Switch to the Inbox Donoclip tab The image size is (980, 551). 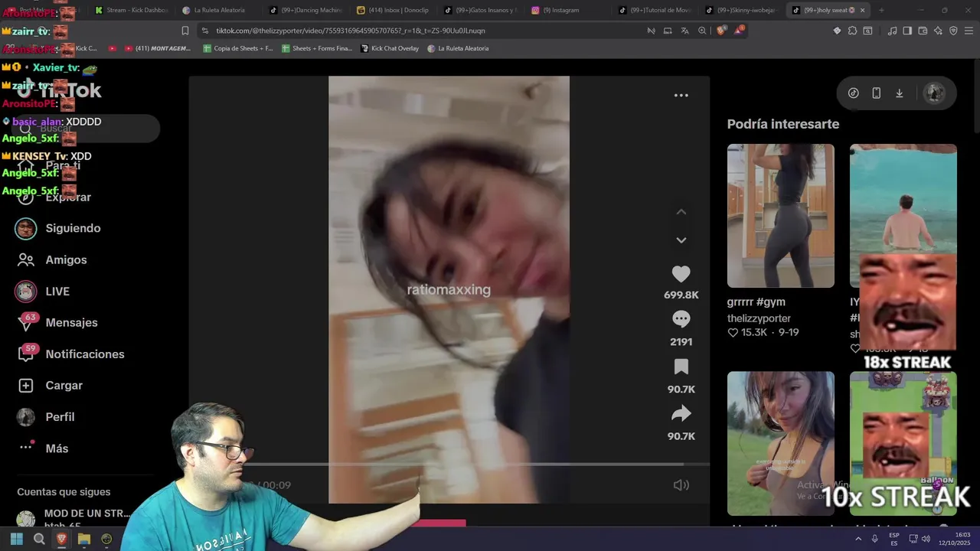point(393,10)
